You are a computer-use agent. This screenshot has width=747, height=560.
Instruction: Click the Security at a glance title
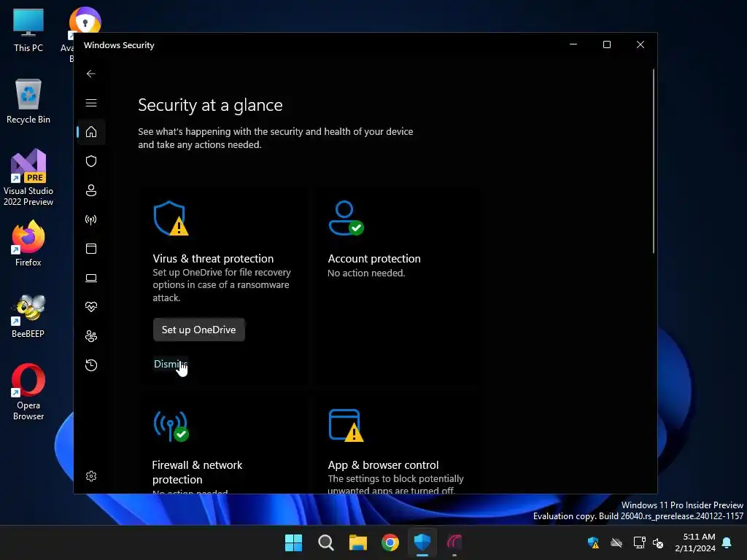tap(210, 105)
